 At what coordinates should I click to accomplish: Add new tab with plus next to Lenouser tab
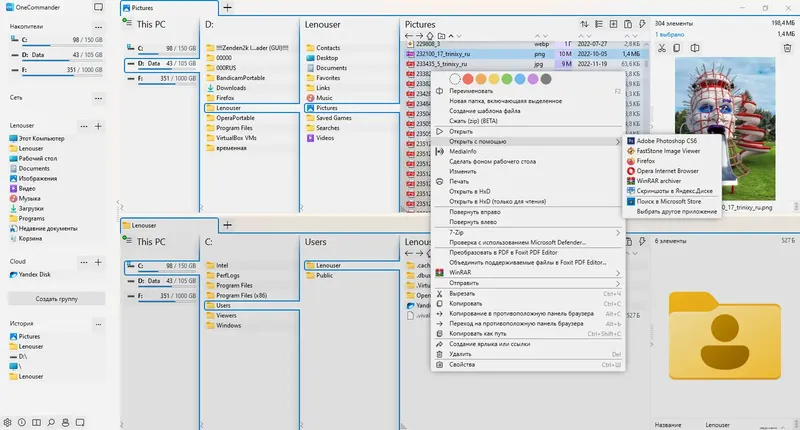coord(228,225)
